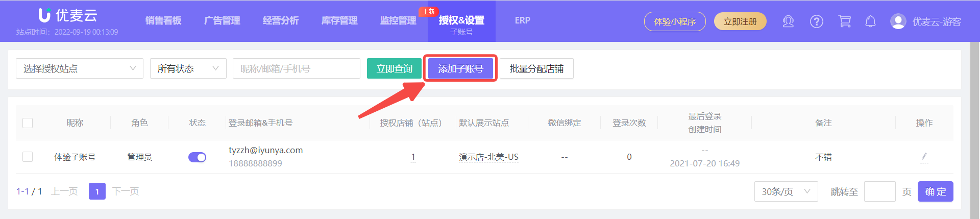The width and height of the screenshot is (980, 219).
Task: Click 演示店-北美-US default site link
Action: coord(488,157)
